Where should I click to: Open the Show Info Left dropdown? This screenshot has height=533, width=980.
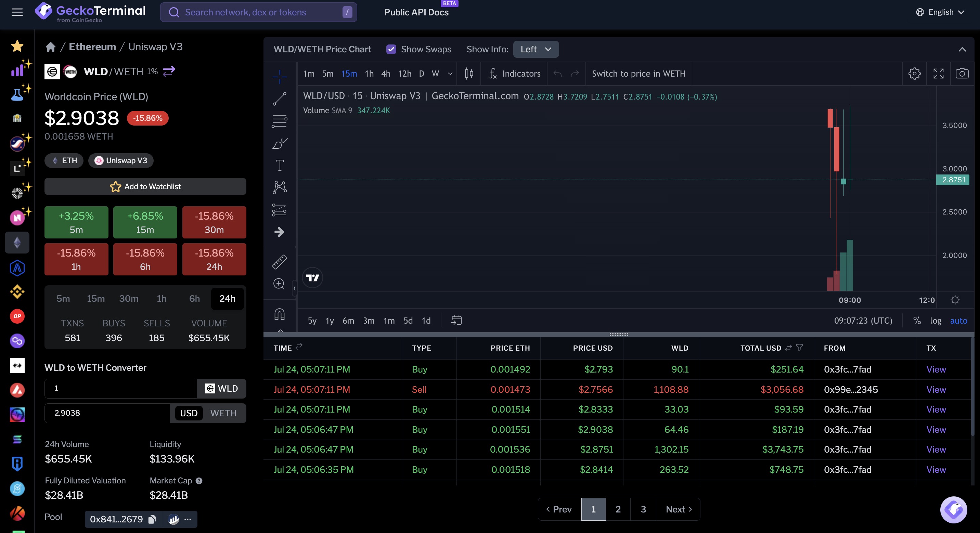coord(536,49)
